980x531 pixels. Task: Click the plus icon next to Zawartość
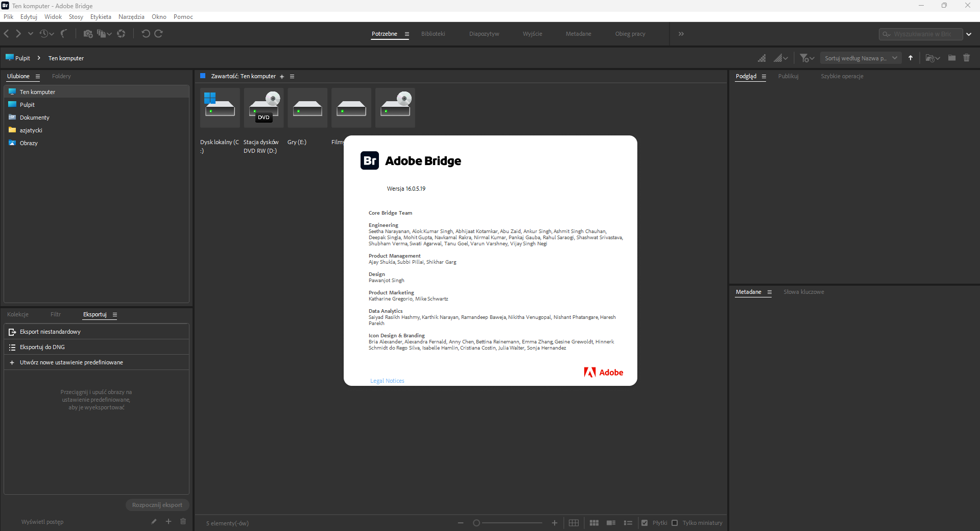click(x=282, y=77)
